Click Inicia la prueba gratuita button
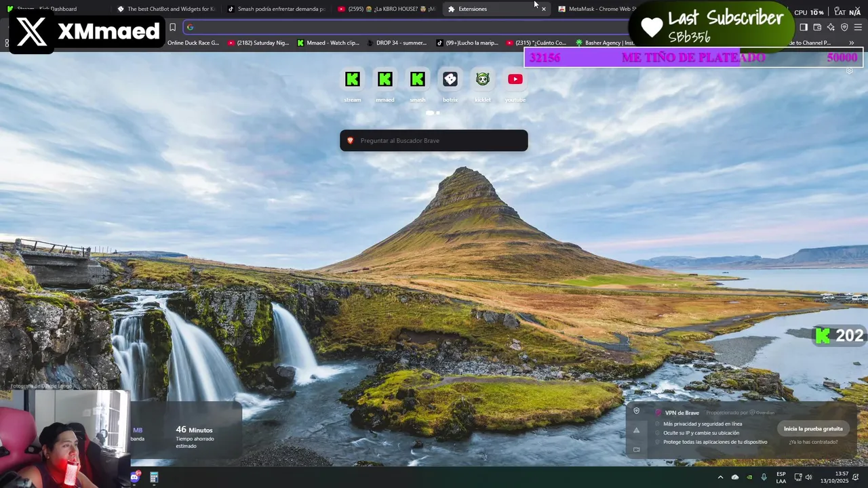The width and height of the screenshot is (868, 488). click(x=813, y=428)
